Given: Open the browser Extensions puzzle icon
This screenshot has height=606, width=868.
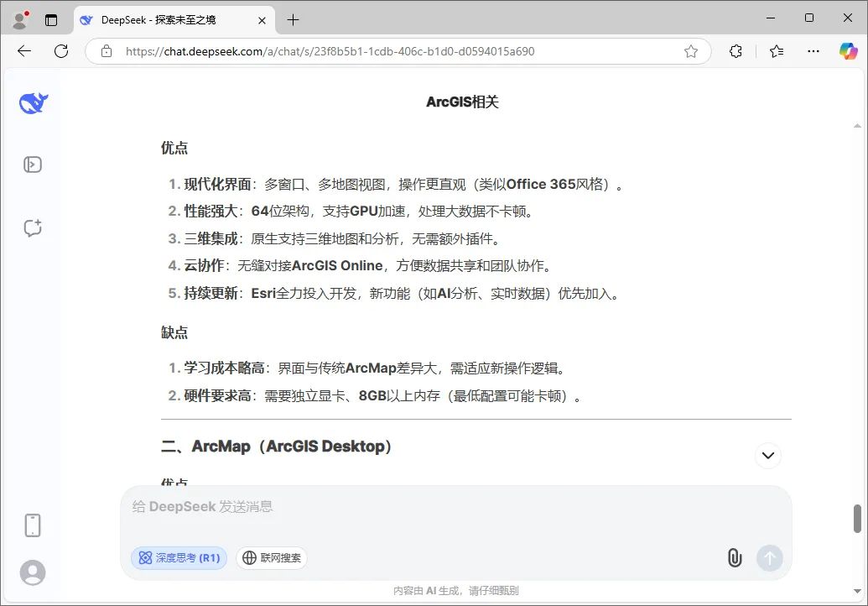Looking at the screenshot, I should click(x=735, y=51).
